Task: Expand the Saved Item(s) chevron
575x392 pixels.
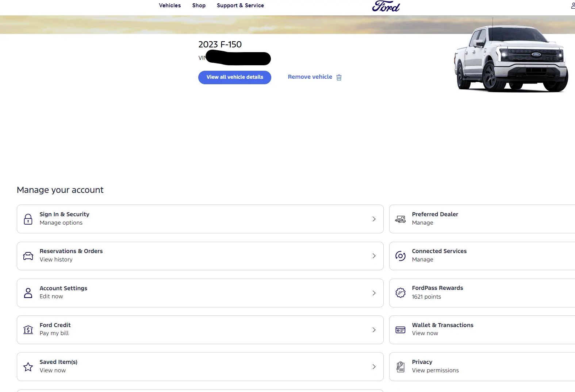Action: tap(374, 366)
